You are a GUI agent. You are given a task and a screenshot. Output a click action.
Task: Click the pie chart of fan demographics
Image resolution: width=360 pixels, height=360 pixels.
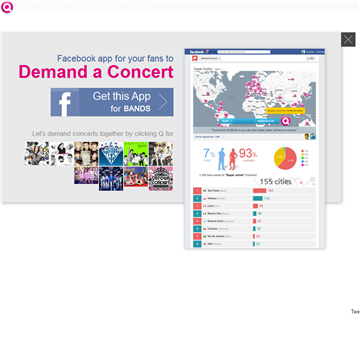pos(285,158)
